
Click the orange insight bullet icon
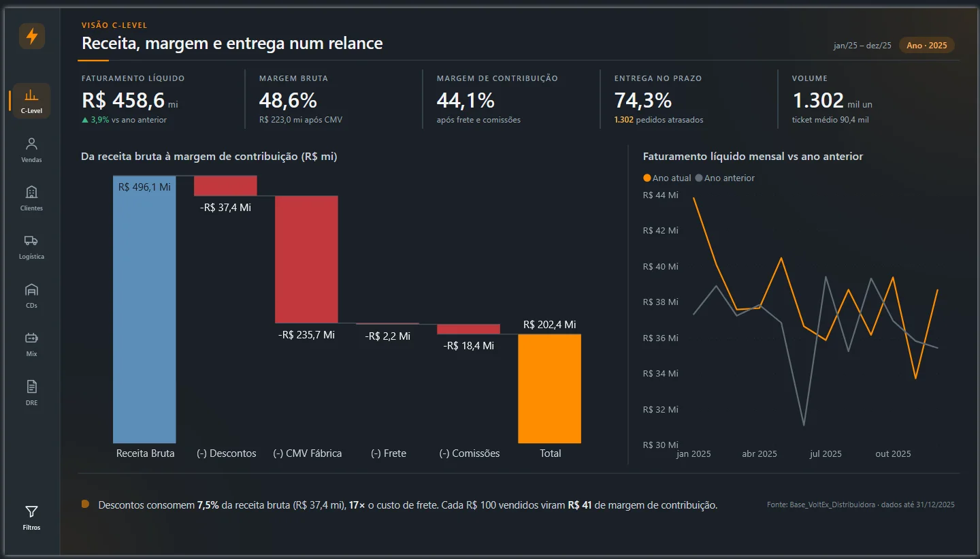pyautogui.click(x=85, y=505)
